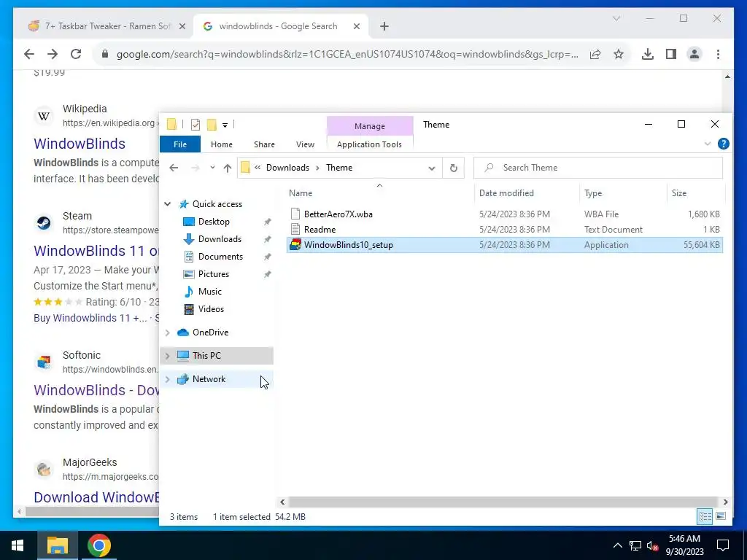Click the Manage contextual tab
Viewport: 747px width, 560px height.
(370, 126)
